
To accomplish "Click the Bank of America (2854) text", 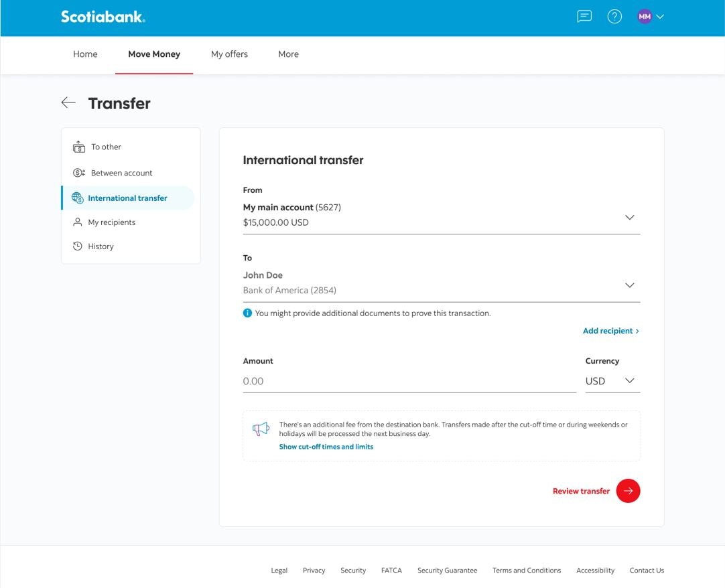I will (290, 290).
